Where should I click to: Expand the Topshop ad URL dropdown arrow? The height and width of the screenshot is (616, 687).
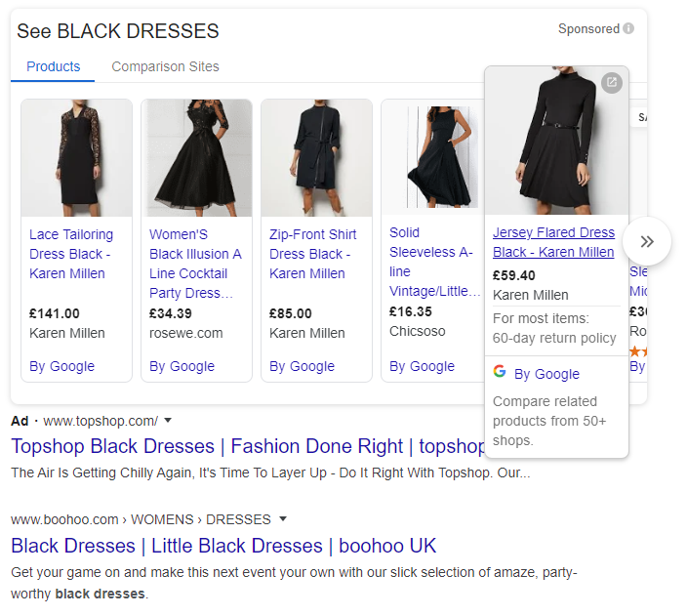(168, 421)
